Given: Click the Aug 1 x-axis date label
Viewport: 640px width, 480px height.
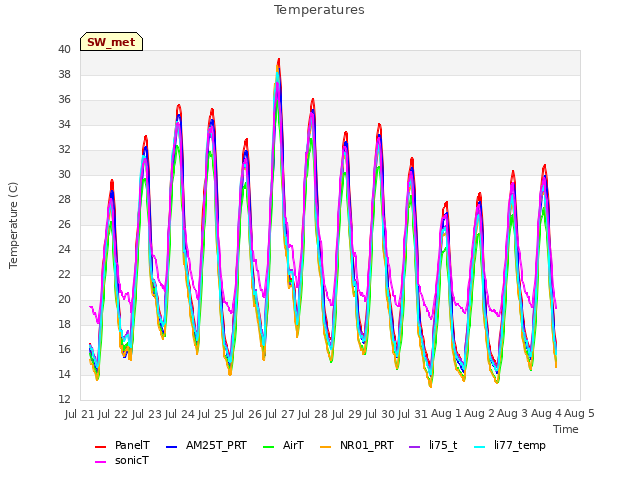Looking at the screenshot, I should point(446,414).
